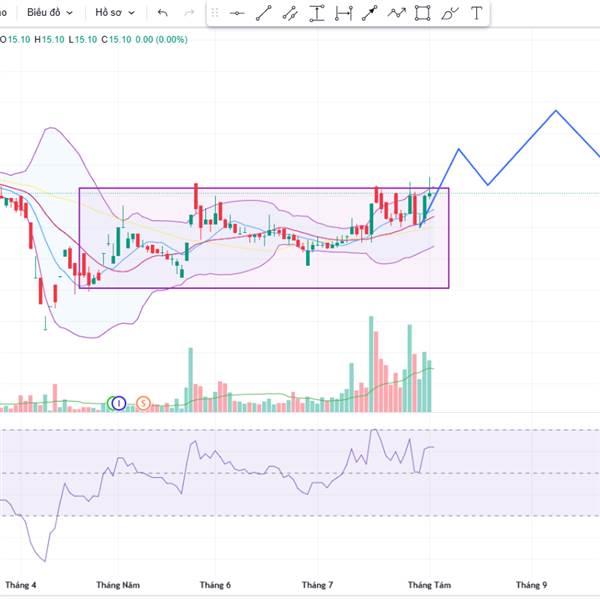Click the Tháng 9 time axis label
This screenshot has height=600, width=600.
(531, 585)
